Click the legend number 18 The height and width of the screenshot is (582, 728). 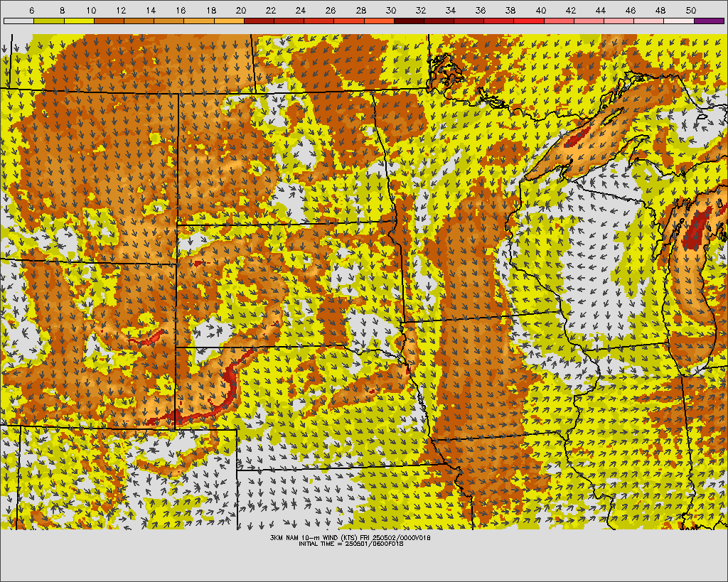[x=210, y=10]
